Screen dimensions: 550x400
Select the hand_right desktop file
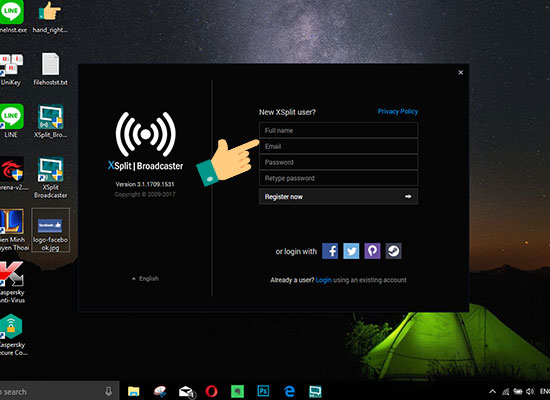point(50,17)
